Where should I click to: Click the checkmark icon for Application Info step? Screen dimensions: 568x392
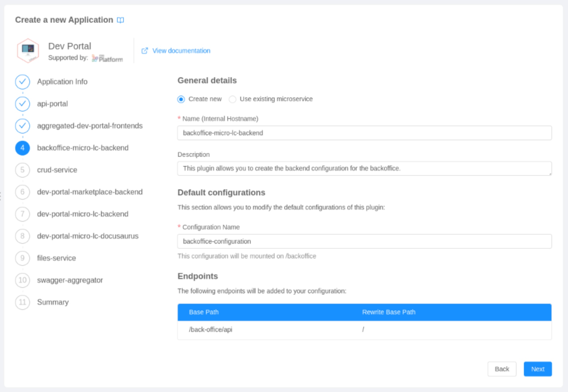tap(22, 82)
